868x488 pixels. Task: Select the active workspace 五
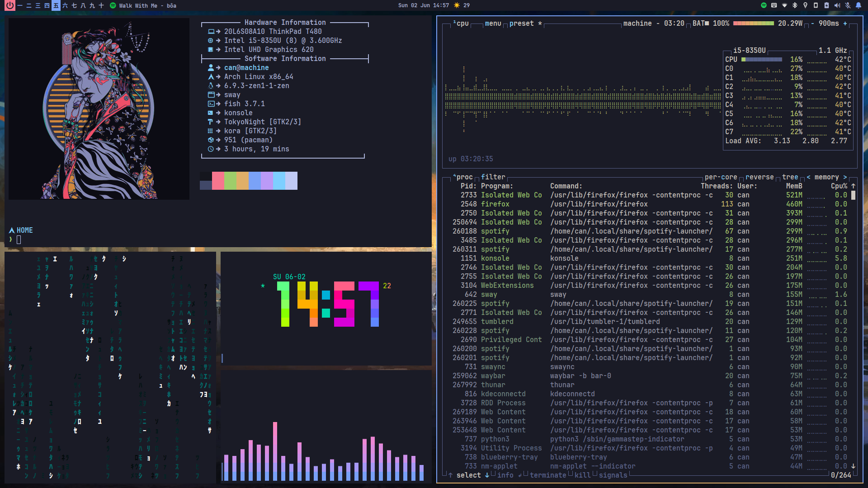point(56,5)
